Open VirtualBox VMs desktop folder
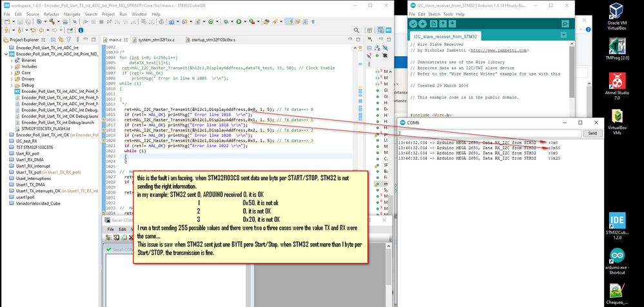This screenshot has width=644, height=307. [x=617, y=122]
